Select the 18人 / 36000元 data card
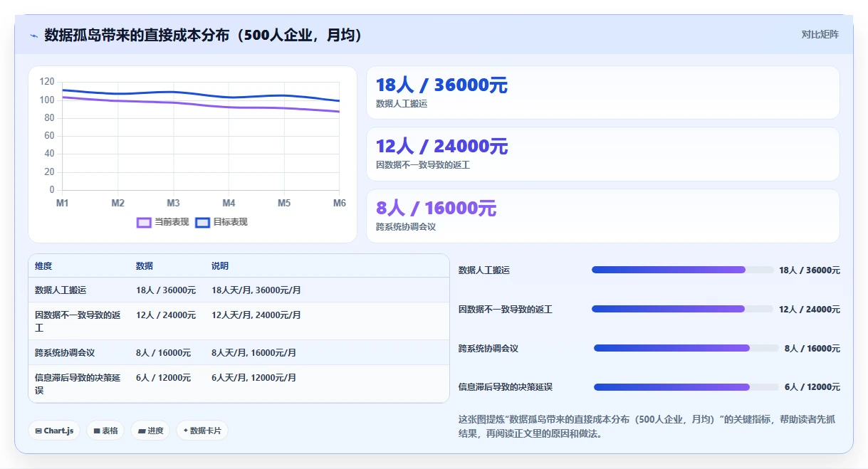The width and height of the screenshot is (868, 469). coord(603,93)
